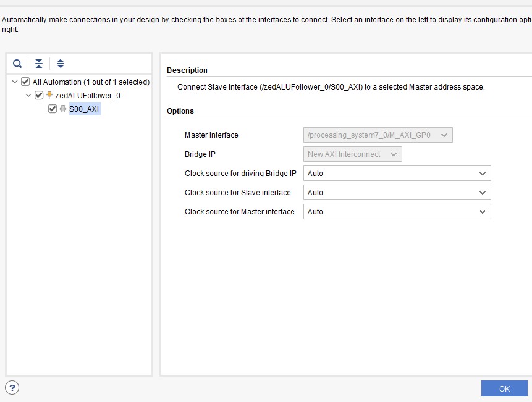Viewport: 532px width, 402px height.
Task: Click the search magnifier icon
Action: [17, 64]
